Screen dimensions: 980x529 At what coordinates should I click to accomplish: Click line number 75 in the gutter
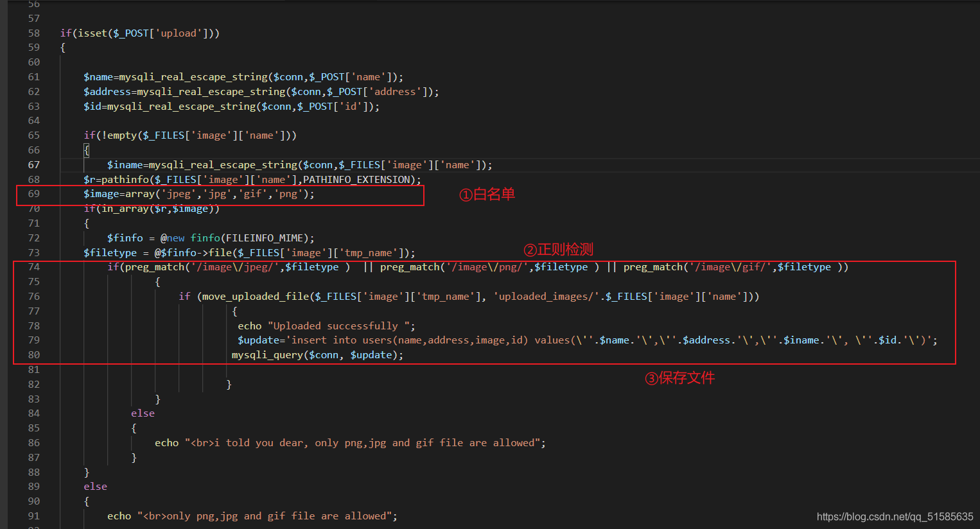coord(34,282)
